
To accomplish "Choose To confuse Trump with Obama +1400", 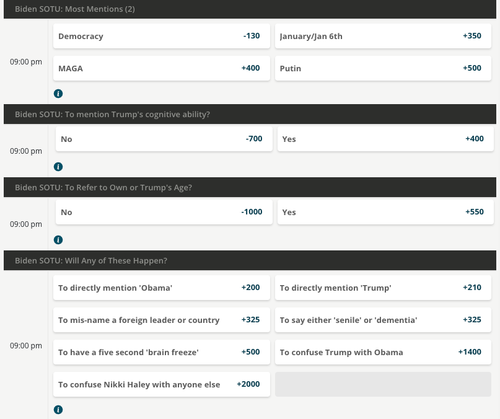I will 383,352.
